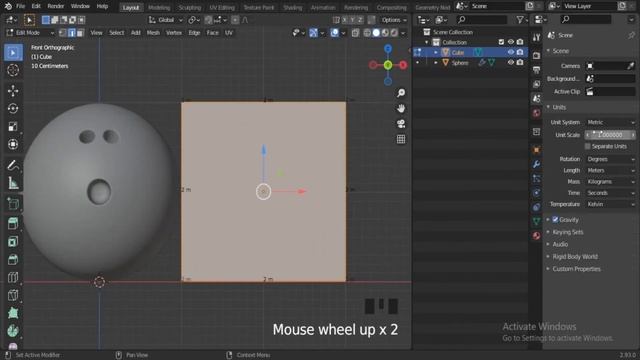Open the Mass Kilograms dropdown
This screenshot has height=360, width=640.
(x=611, y=182)
